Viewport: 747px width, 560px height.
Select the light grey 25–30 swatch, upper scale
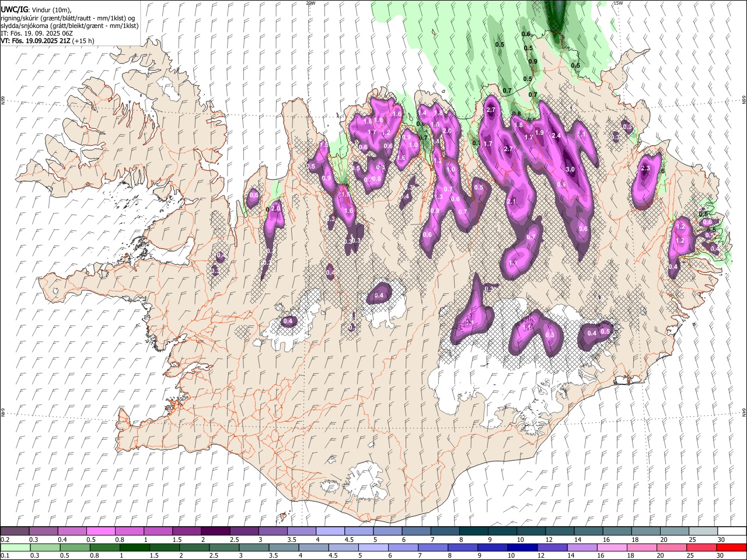tap(703, 531)
